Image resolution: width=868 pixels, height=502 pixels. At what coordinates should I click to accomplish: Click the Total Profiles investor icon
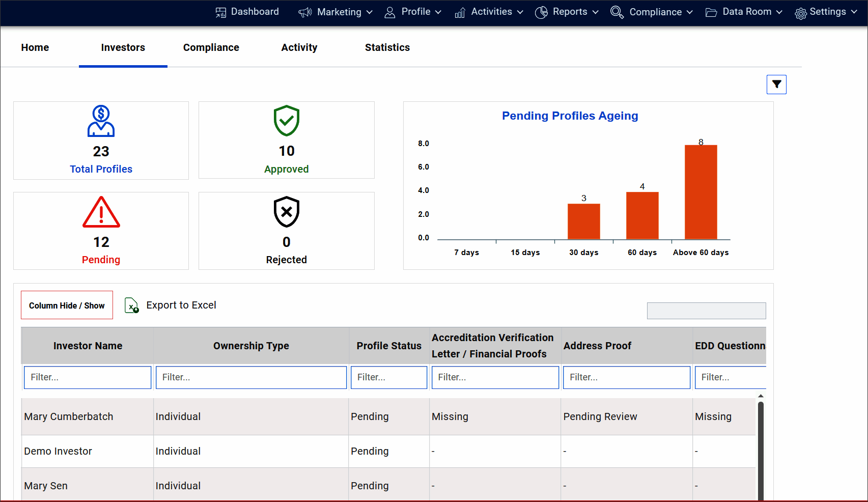click(101, 121)
